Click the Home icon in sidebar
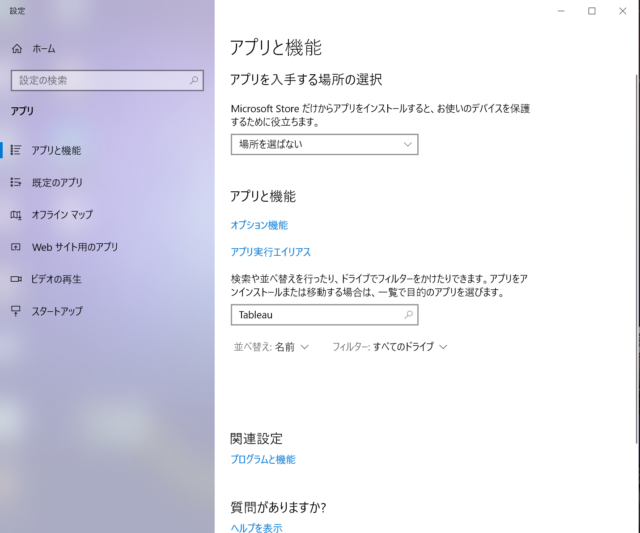Viewport: 640px width, 533px height. pyautogui.click(x=17, y=49)
